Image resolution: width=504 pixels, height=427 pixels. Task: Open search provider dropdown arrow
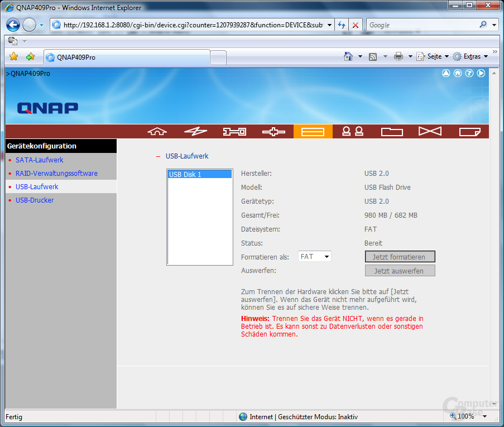click(494, 25)
